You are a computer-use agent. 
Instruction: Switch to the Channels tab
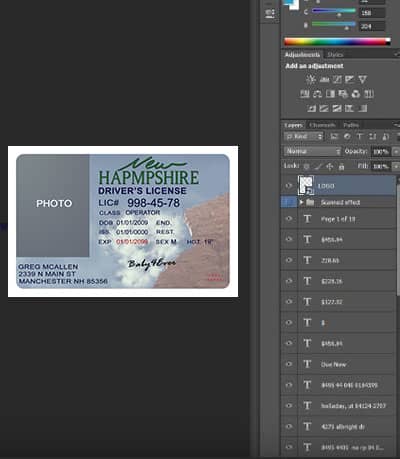coord(322,125)
